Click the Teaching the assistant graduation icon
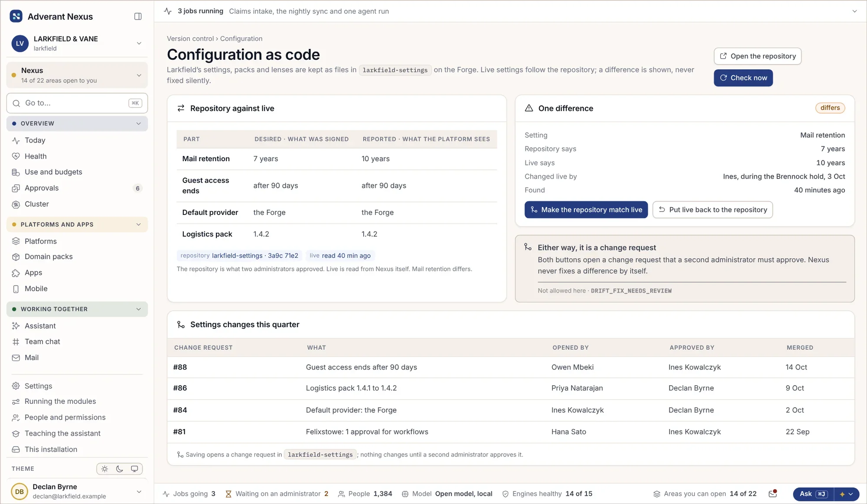Viewport: 867px width, 504px height. [16, 434]
